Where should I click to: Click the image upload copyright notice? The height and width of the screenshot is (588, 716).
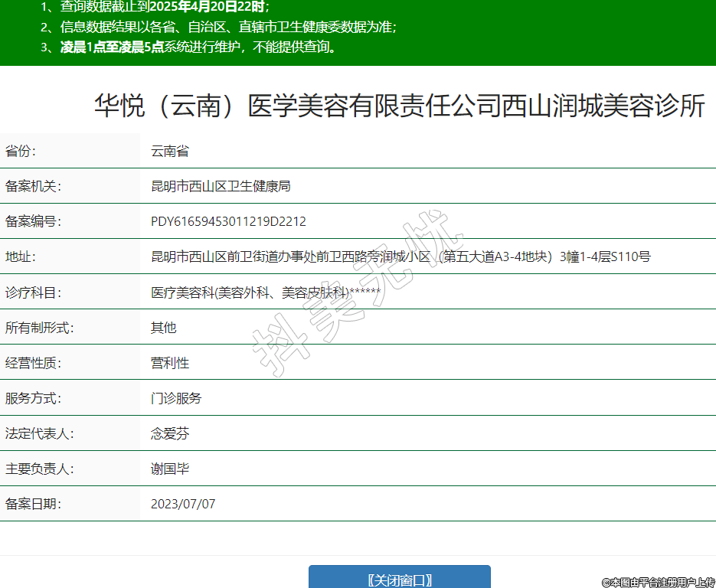[x=658, y=582]
